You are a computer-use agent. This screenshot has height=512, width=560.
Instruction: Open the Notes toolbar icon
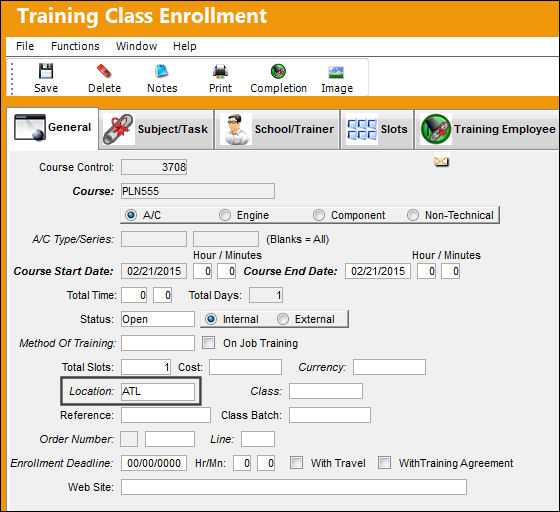pyautogui.click(x=162, y=71)
